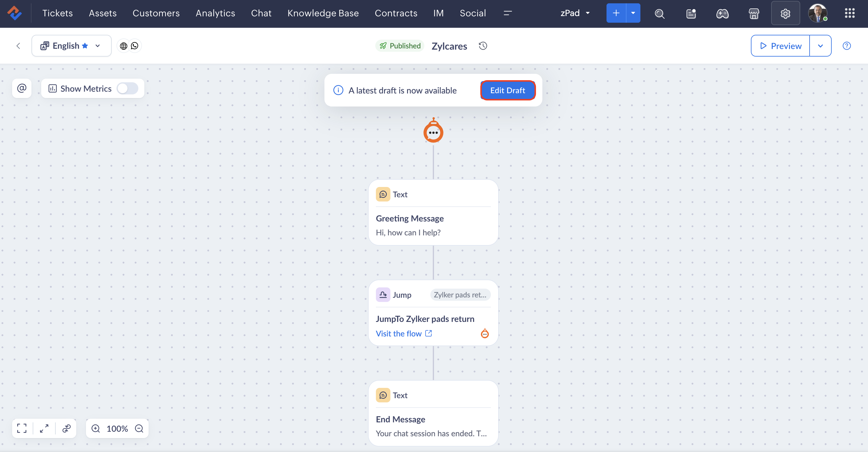
Task: Toggle the Show Metrics switch
Action: coord(127,88)
